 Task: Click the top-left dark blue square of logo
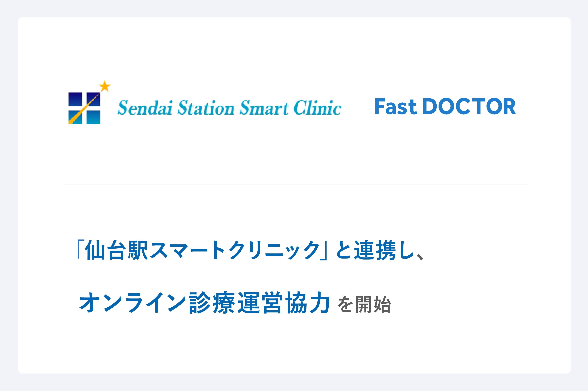tap(75, 99)
